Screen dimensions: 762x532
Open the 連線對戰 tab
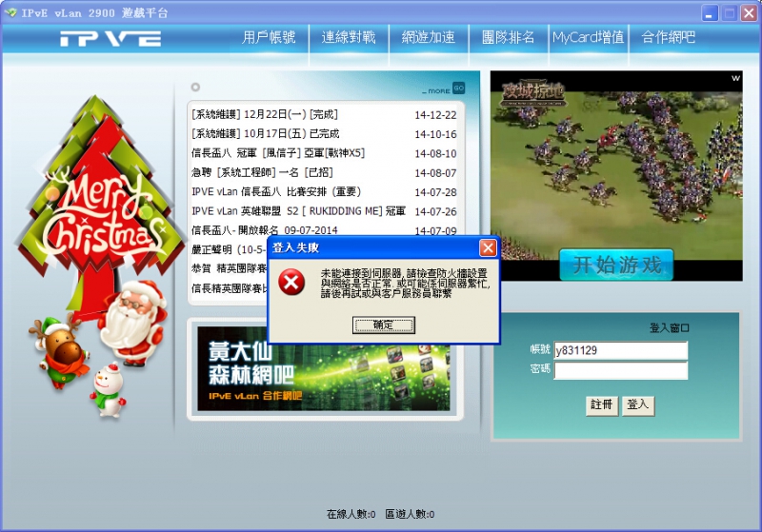[x=349, y=37]
